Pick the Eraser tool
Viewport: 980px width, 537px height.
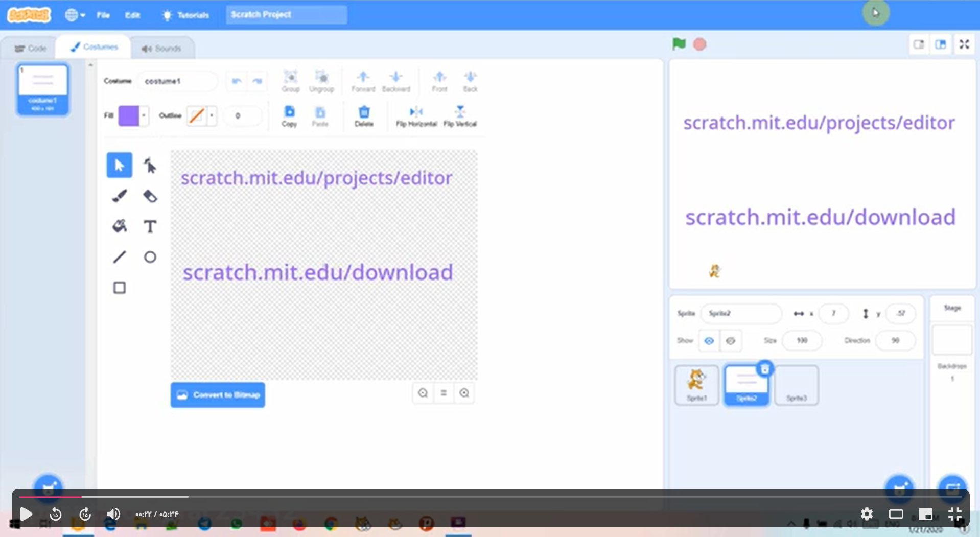[x=150, y=196]
